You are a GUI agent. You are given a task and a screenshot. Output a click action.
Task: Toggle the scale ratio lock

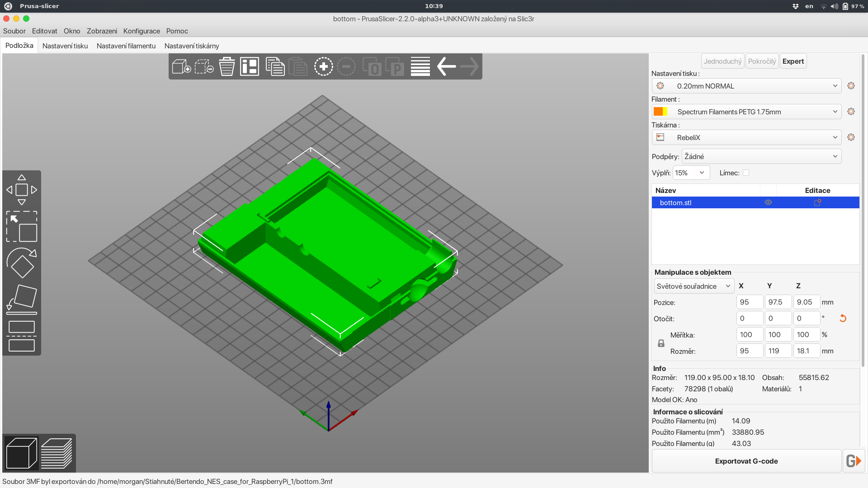click(x=661, y=343)
